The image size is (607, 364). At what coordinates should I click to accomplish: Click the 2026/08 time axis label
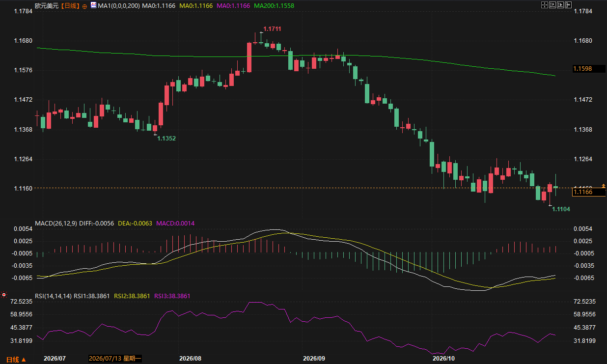coord(191,359)
